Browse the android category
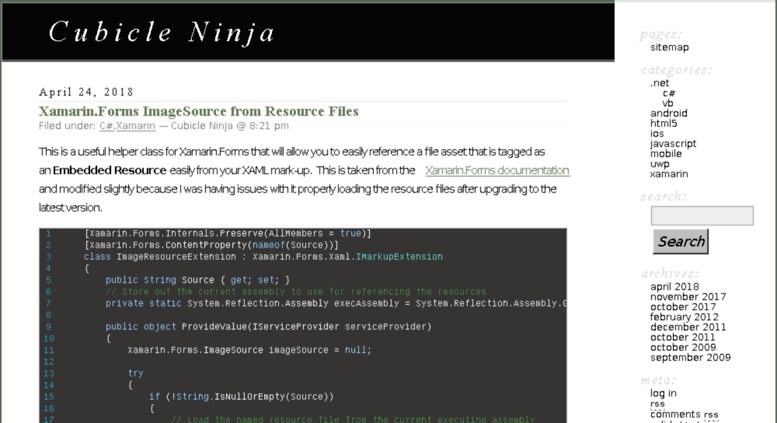Screen dimensions: 777x423 pyautogui.click(x=668, y=113)
